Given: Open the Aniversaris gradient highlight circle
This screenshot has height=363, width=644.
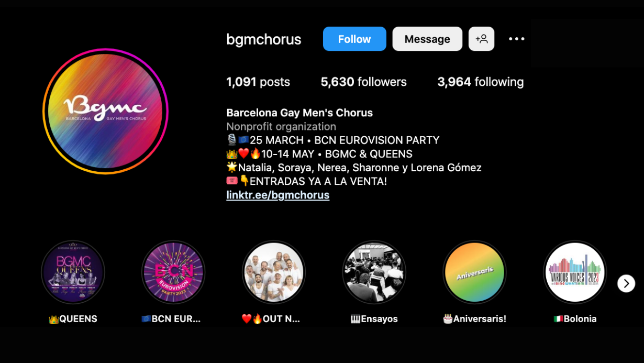Looking at the screenshot, I should [x=474, y=272].
